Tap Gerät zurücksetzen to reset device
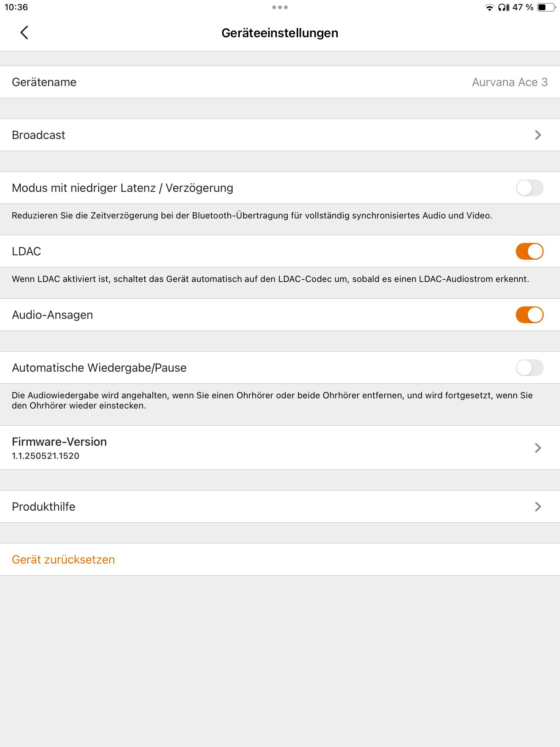 [x=63, y=560]
